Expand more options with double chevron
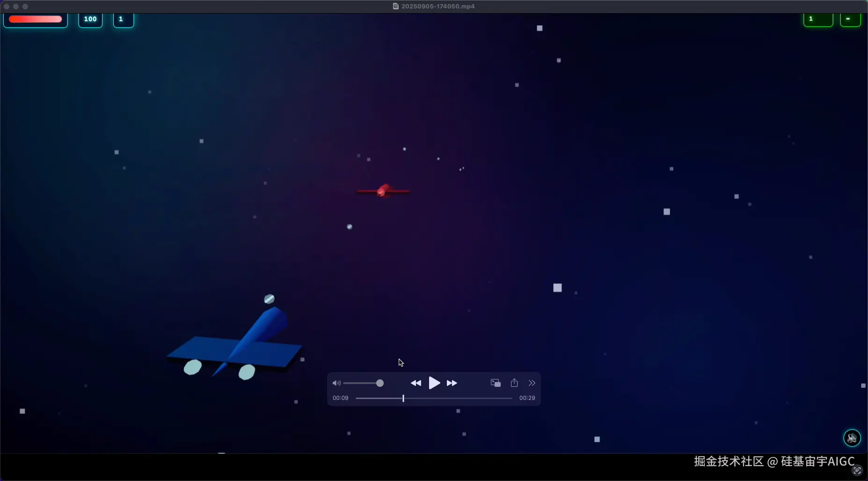The image size is (868, 481). tap(532, 383)
